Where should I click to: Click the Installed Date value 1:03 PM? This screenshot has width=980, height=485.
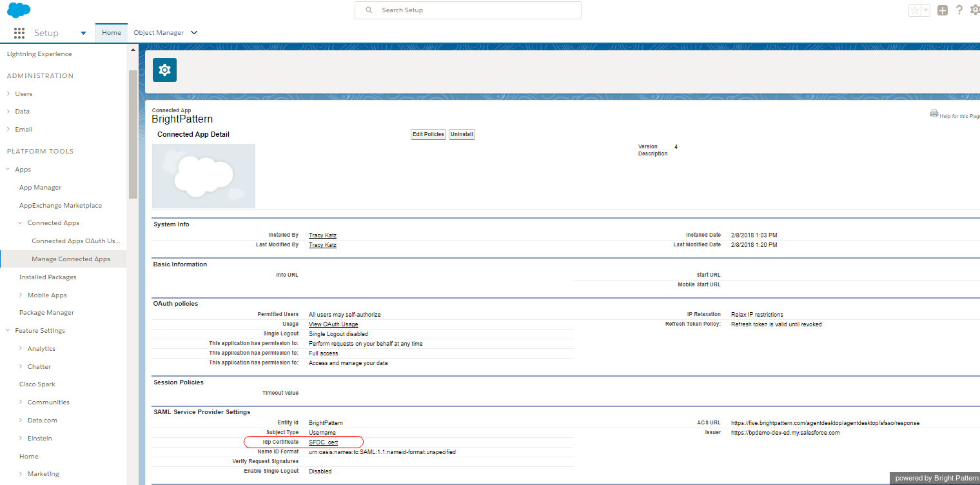(x=754, y=235)
